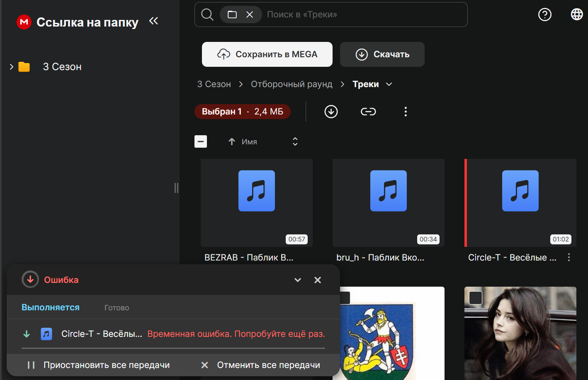Screen dimensions: 588x380
Task: Collapse the transfers panel with the chevron
Action: [298, 280]
